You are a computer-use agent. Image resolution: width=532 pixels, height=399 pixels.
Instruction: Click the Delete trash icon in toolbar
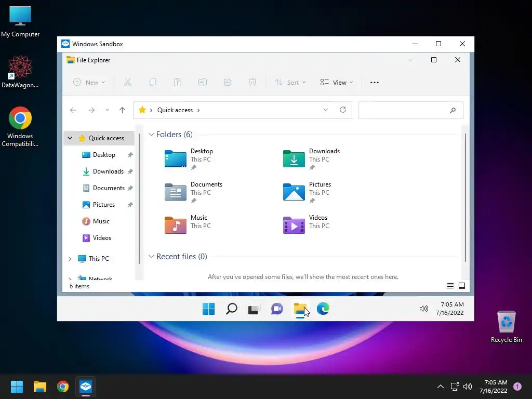point(252,82)
